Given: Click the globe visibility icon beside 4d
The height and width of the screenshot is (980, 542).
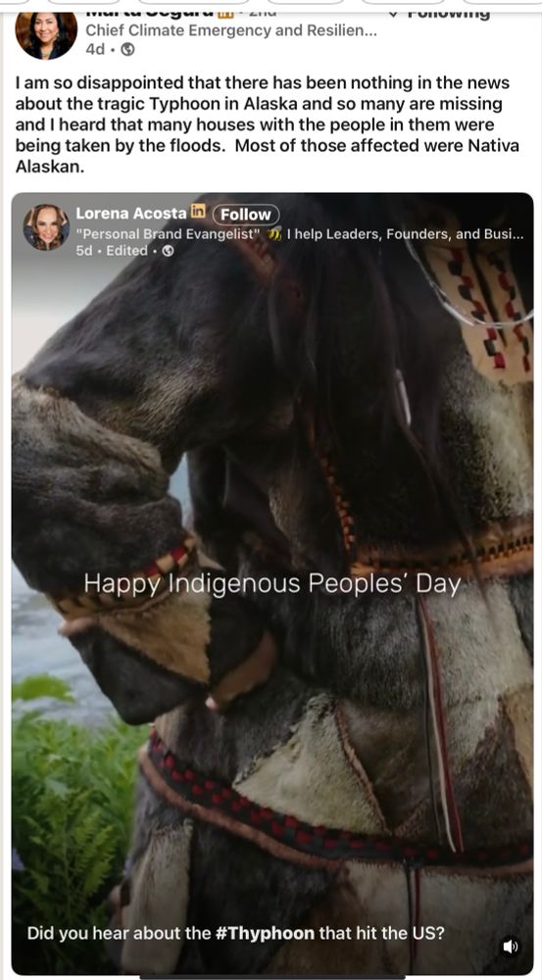Looking at the screenshot, I should pos(126,49).
